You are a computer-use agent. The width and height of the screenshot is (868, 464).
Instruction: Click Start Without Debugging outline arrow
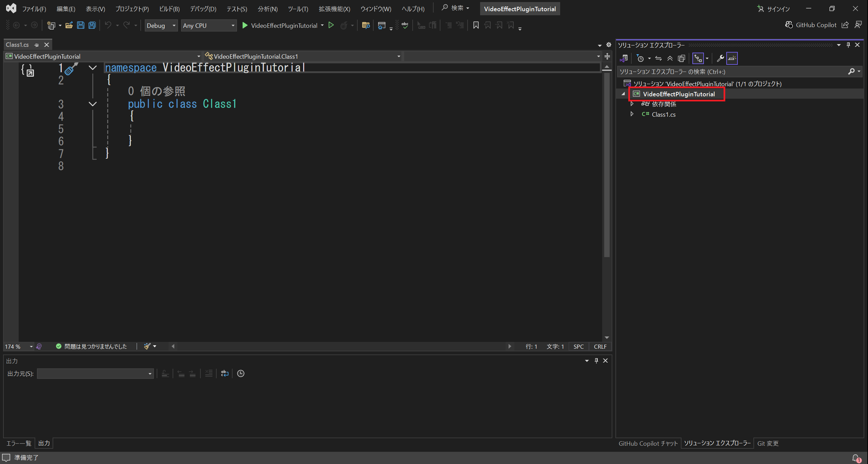pyautogui.click(x=331, y=25)
